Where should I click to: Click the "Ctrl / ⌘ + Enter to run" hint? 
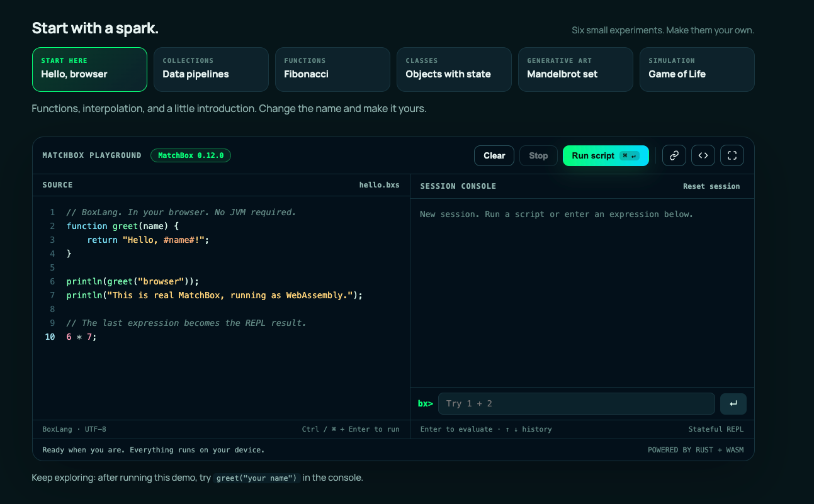tap(351, 429)
